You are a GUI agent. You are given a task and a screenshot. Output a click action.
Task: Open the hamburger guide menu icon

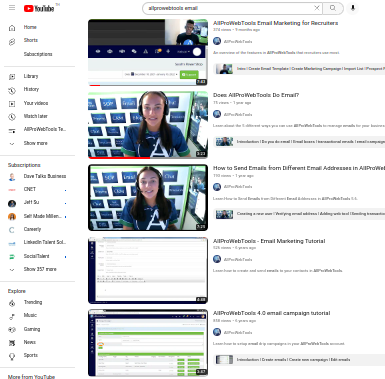[12, 8]
